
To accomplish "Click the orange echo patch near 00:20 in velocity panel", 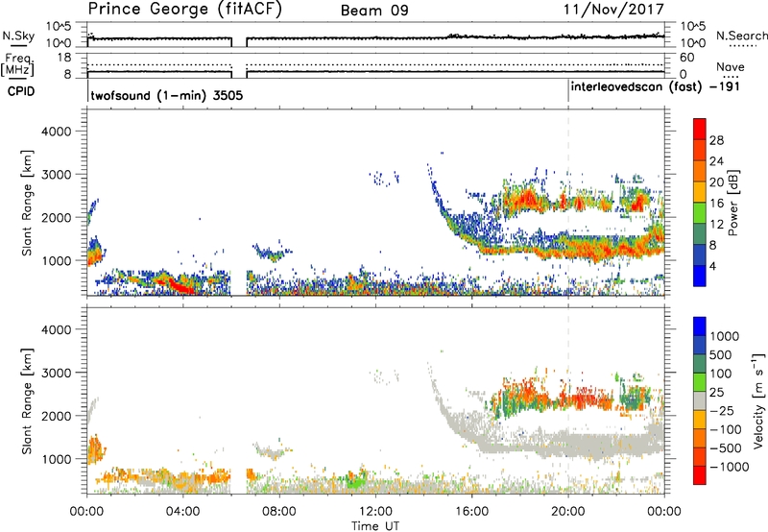I will coord(95,449).
